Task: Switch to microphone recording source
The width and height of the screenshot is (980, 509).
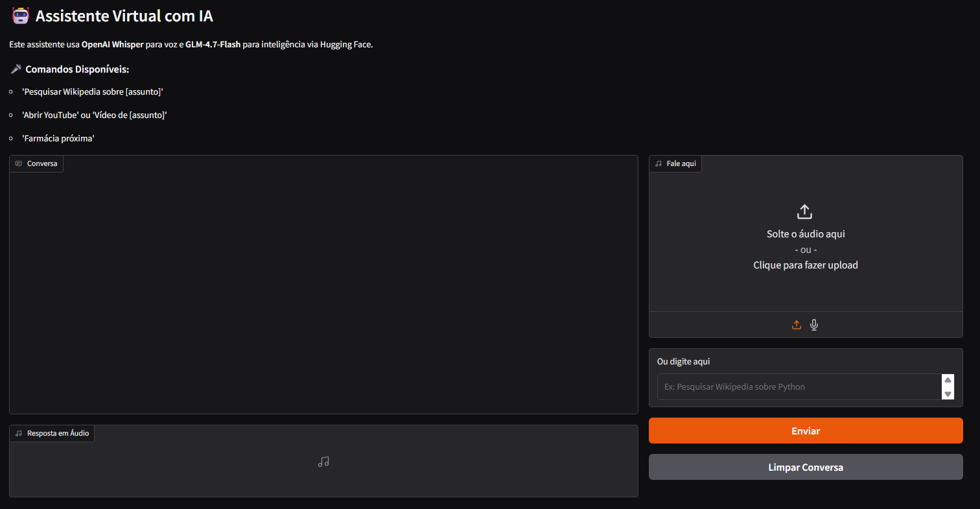Action: 815,325
